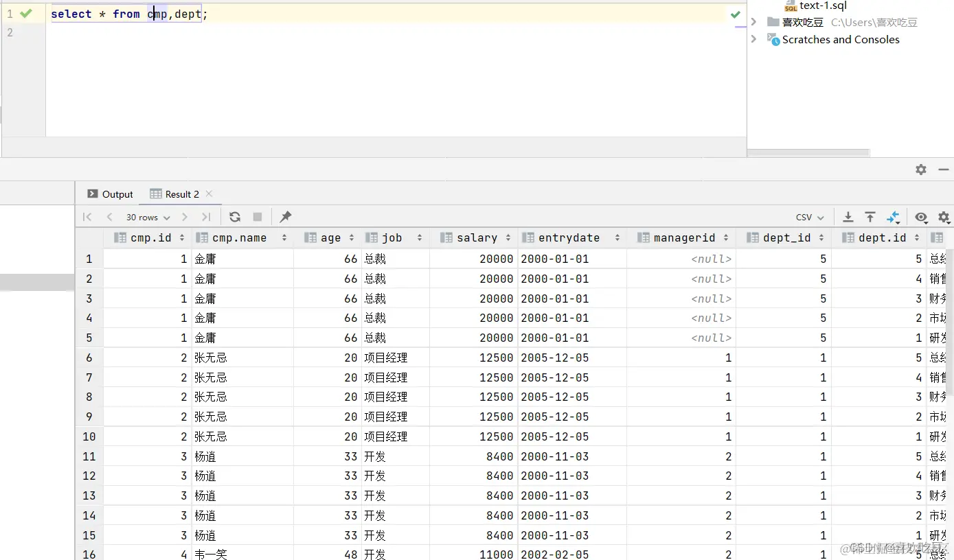Click 项目经理 job cell in row 8

click(x=396, y=397)
